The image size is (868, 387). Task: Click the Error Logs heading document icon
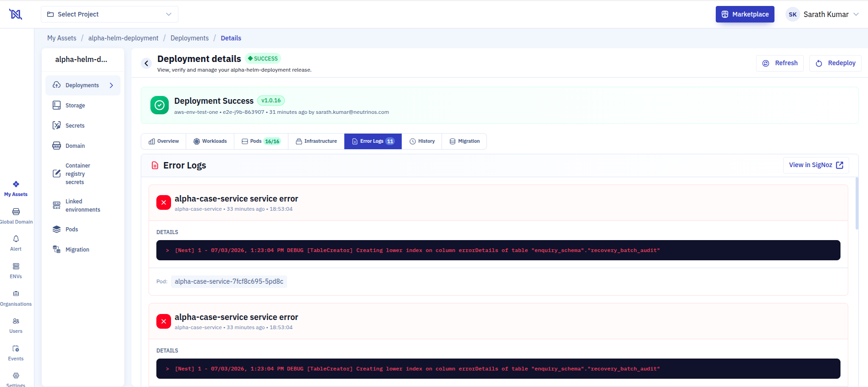pos(155,165)
